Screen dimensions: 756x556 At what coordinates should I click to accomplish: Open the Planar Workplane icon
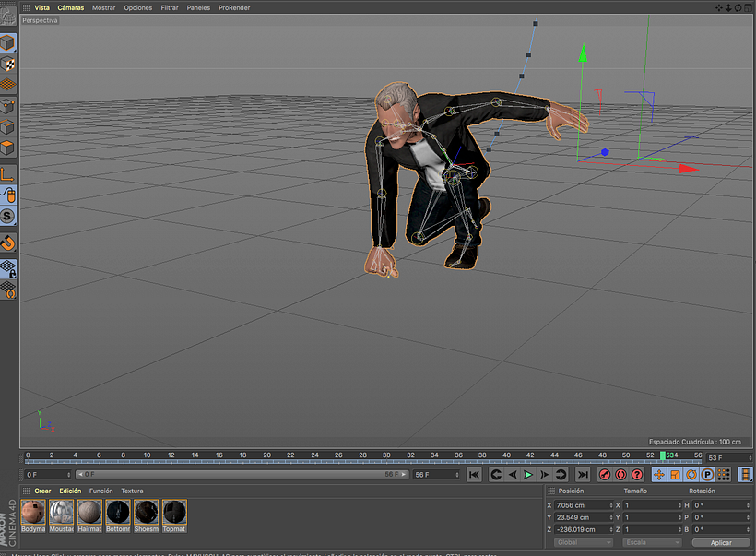pos(7,290)
